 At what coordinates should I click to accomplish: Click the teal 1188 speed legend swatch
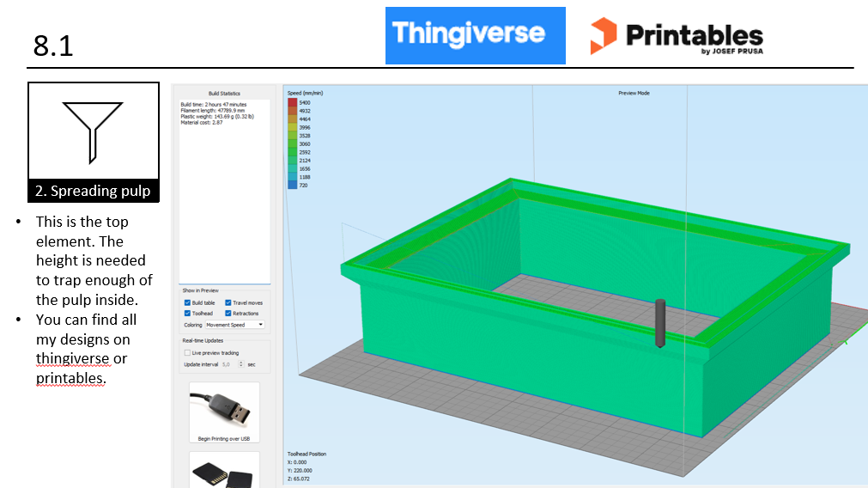point(292,177)
